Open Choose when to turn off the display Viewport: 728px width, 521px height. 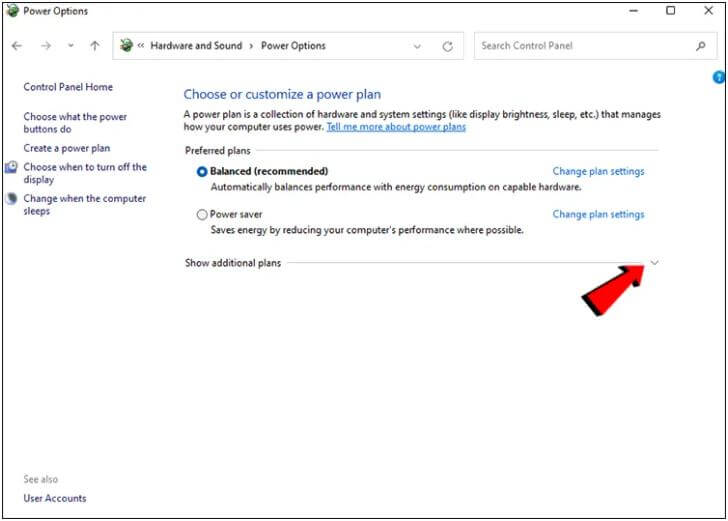tap(85, 173)
